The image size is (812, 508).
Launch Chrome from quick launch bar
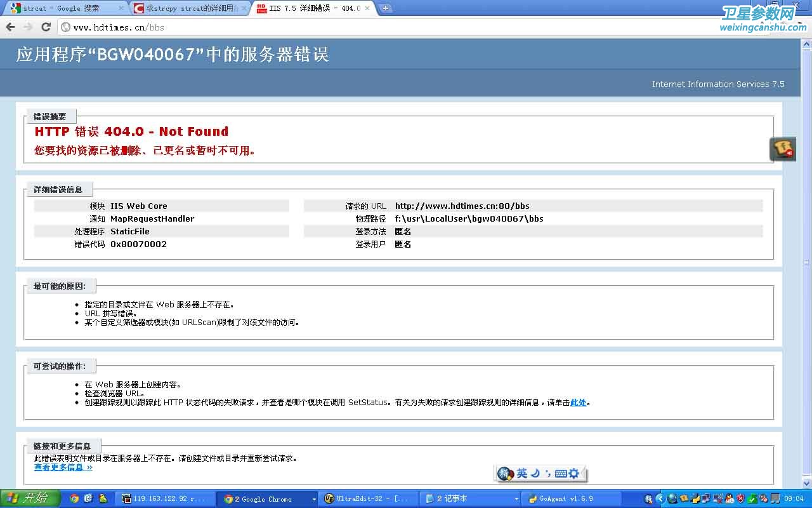74,498
